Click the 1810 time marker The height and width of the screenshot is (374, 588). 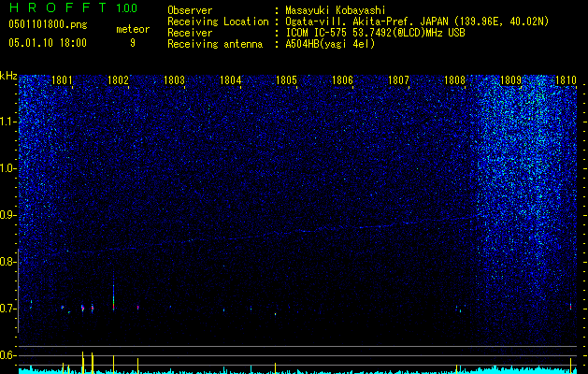tap(566, 80)
